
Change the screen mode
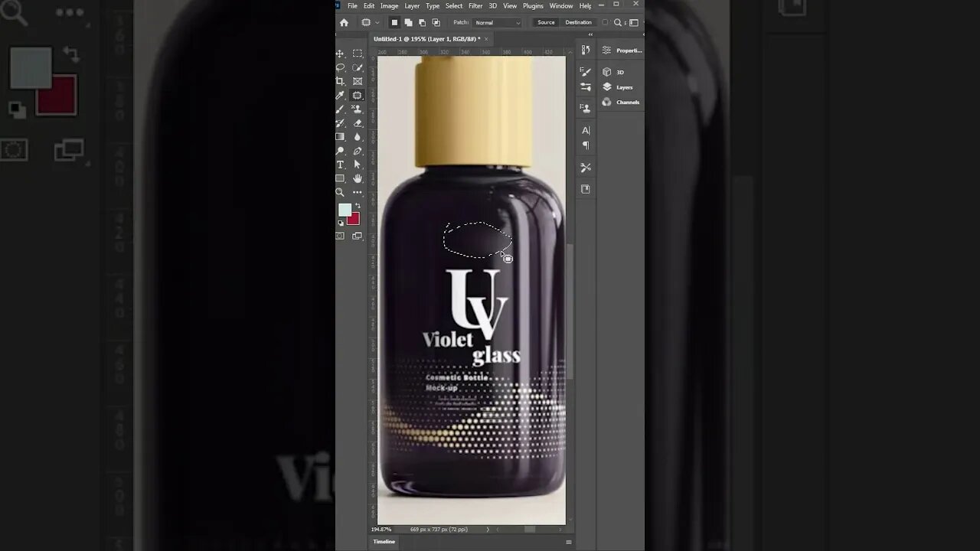(x=358, y=236)
